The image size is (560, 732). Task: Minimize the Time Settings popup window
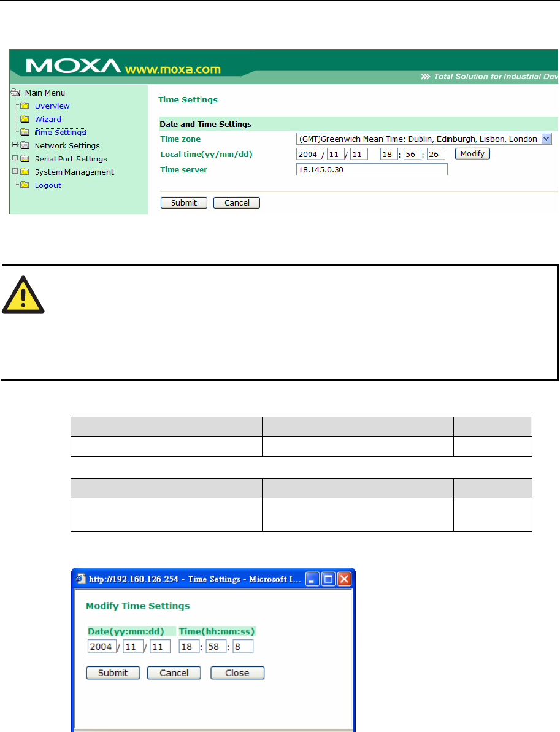312,579
